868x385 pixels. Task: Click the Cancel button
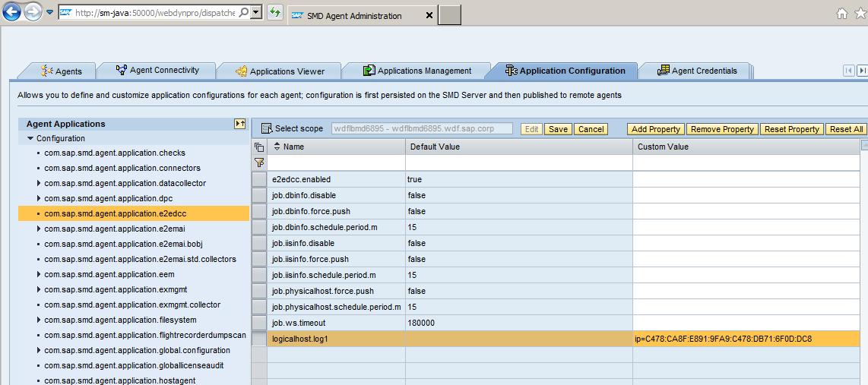coord(591,129)
